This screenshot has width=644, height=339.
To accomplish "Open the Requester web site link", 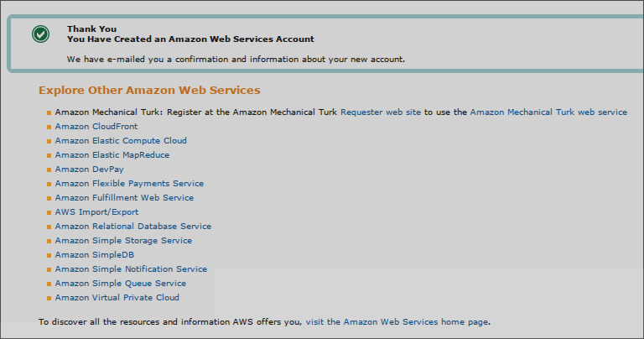I will point(380,112).
